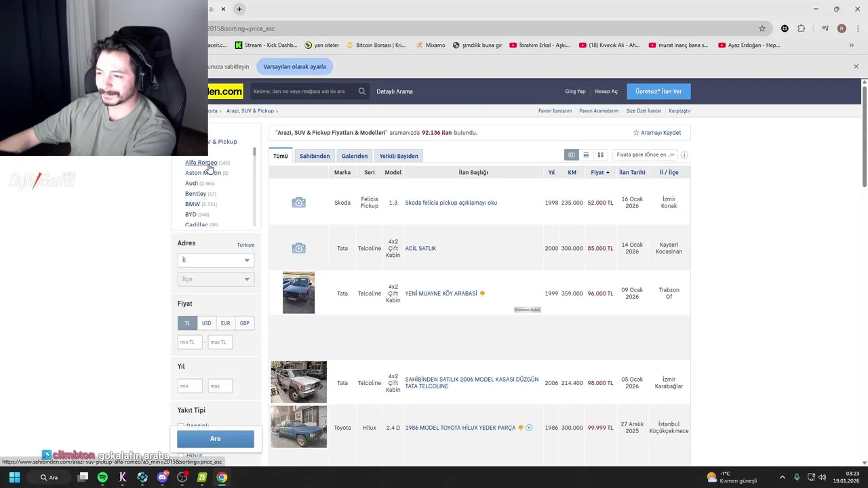Select the Yetkili Bayiden tab
The width and height of the screenshot is (868, 488).
click(x=399, y=156)
